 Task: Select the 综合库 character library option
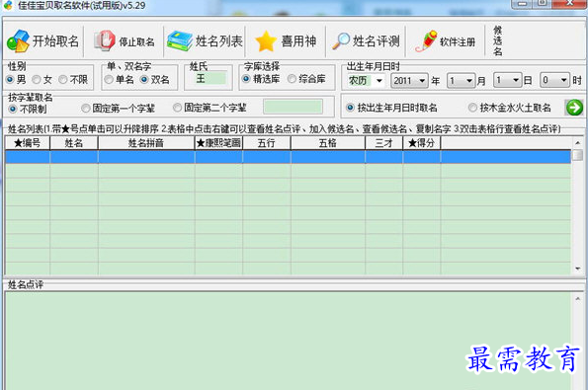292,79
